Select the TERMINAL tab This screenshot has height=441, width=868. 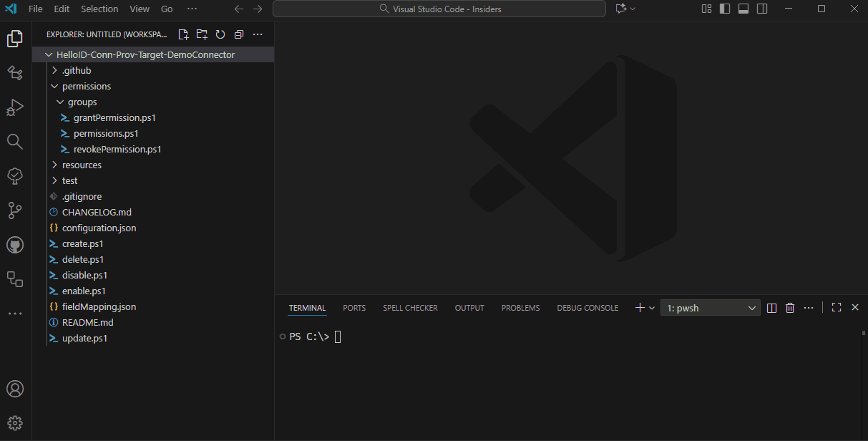click(307, 308)
